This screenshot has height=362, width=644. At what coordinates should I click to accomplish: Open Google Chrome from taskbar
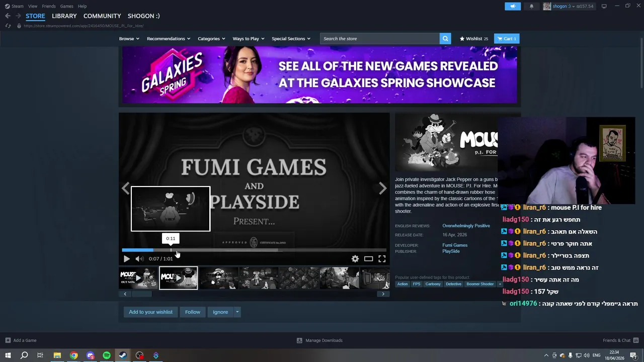coord(73,355)
